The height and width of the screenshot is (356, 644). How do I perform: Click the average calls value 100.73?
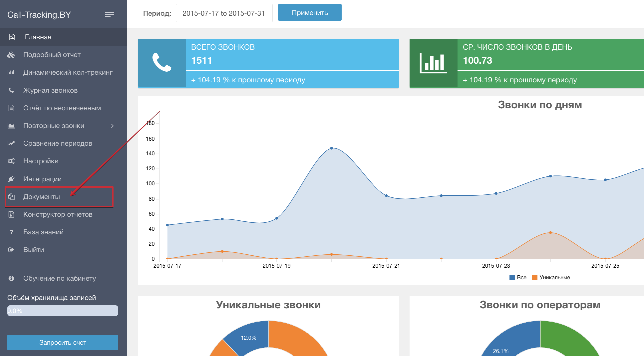click(477, 60)
